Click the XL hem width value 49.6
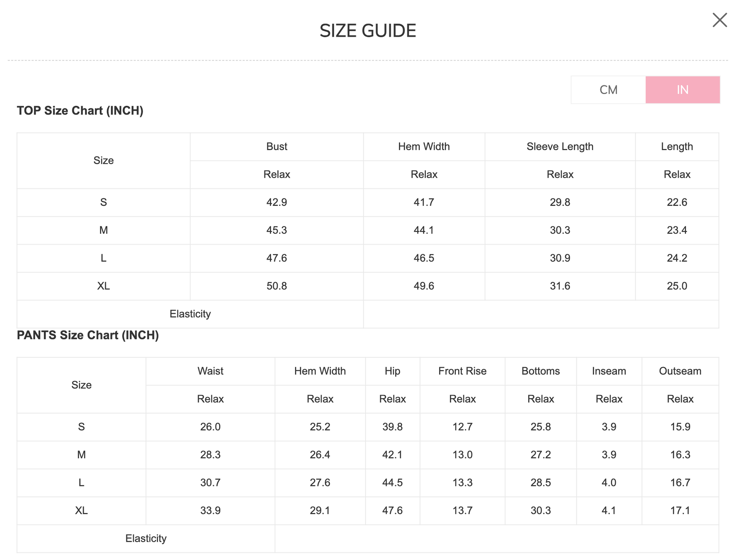 (x=424, y=286)
